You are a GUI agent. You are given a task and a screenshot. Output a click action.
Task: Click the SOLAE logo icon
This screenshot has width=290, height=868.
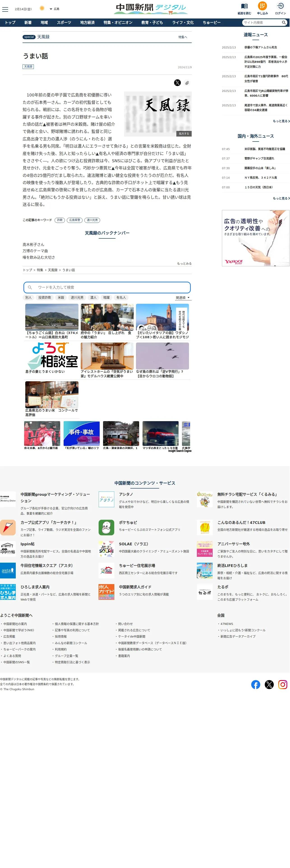pyautogui.click(x=106, y=549)
